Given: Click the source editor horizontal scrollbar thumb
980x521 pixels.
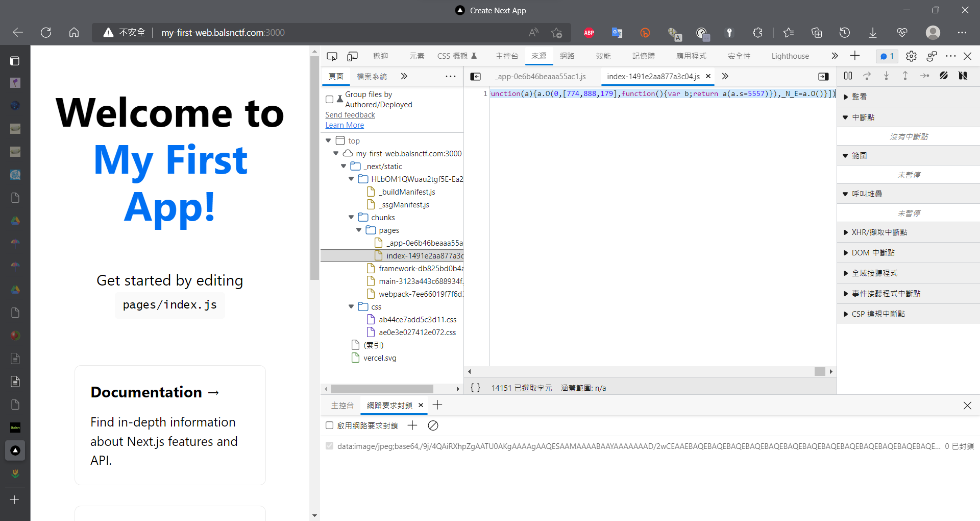Looking at the screenshot, I should [x=819, y=371].
